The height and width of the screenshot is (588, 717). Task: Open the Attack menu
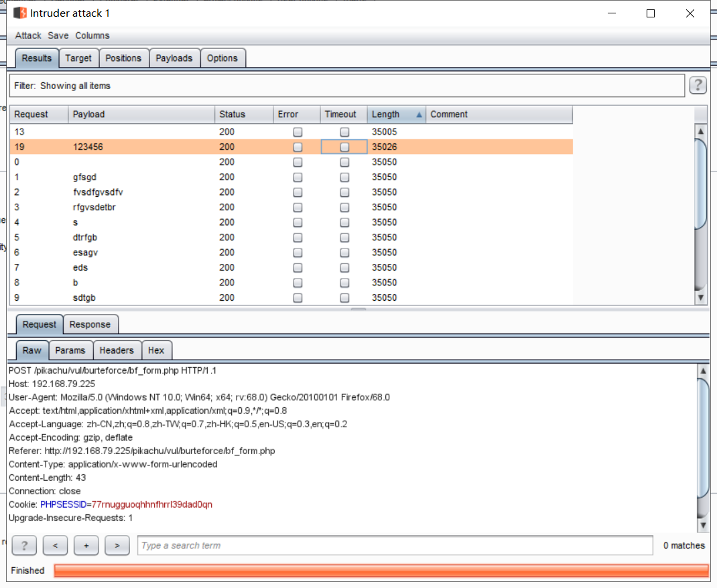pos(28,35)
